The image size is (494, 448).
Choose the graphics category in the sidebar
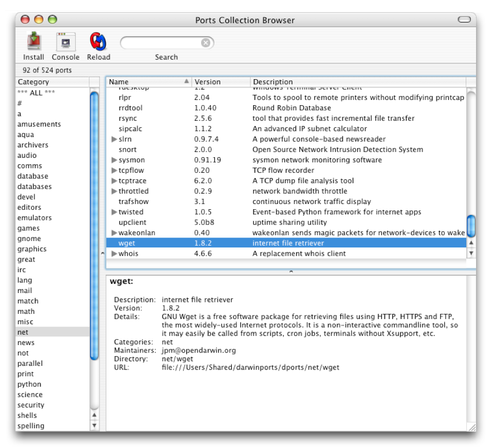coord(31,249)
